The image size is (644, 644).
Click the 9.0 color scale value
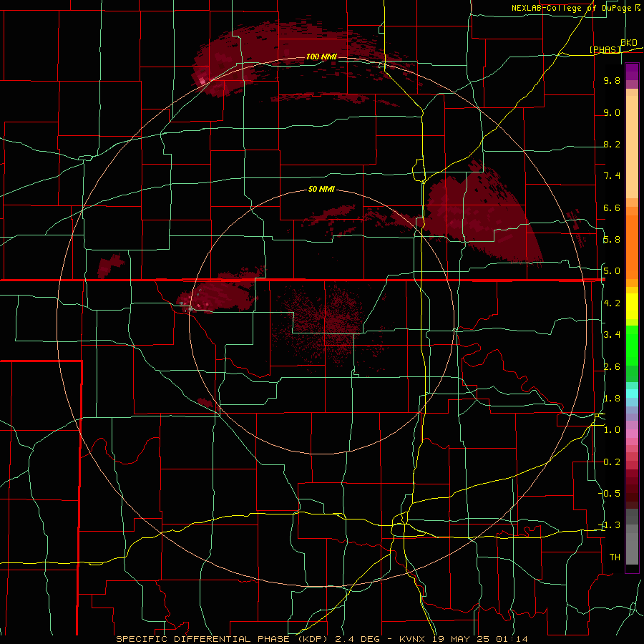(612, 113)
